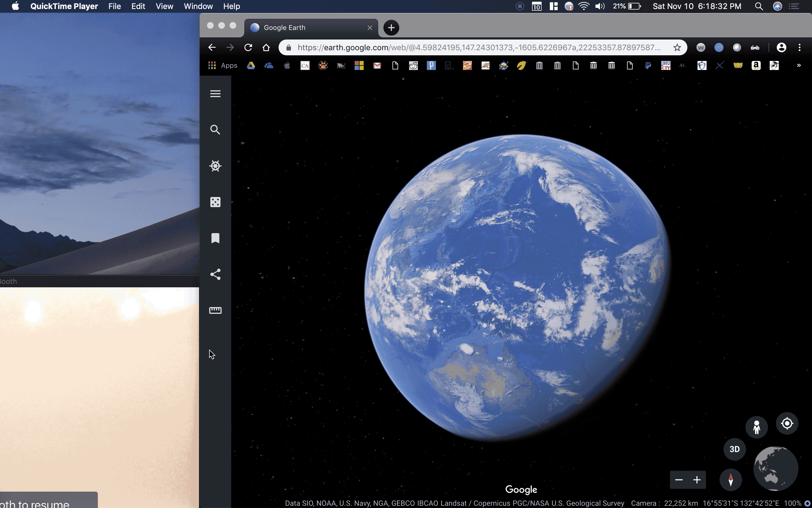Open the Amazon bookmark

(x=756, y=65)
